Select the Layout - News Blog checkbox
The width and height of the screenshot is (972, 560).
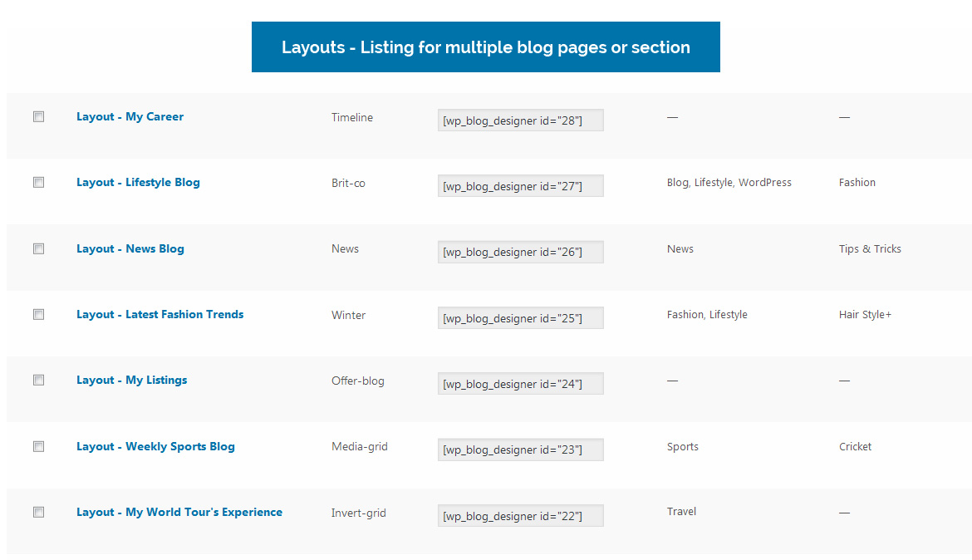point(38,248)
